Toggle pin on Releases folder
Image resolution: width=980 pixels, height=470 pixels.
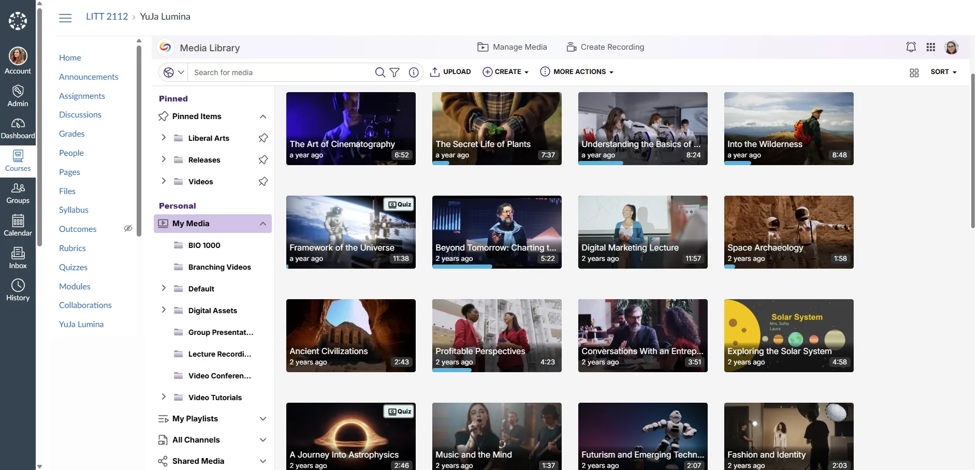[263, 160]
